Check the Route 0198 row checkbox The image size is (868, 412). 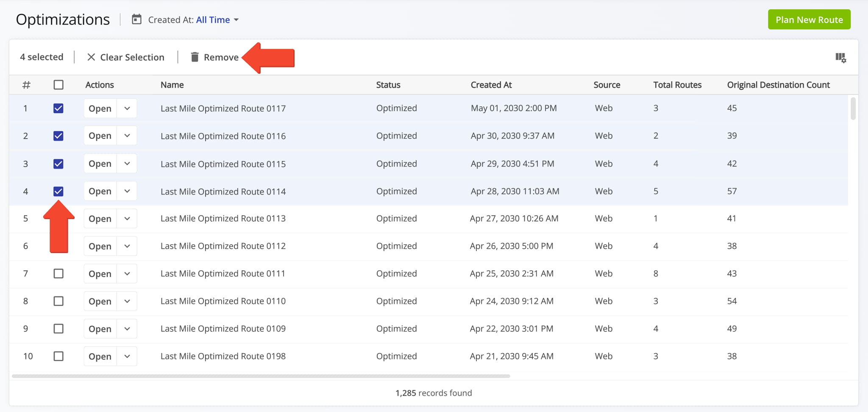click(58, 356)
